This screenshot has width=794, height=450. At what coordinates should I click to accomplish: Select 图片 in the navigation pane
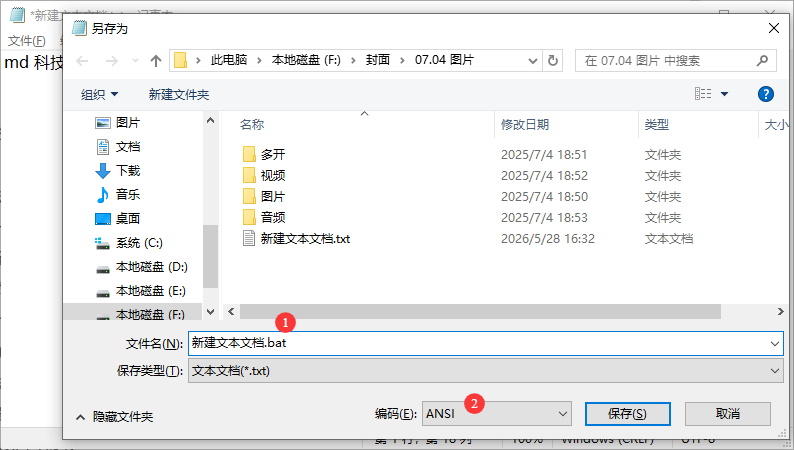[x=128, y=122]
